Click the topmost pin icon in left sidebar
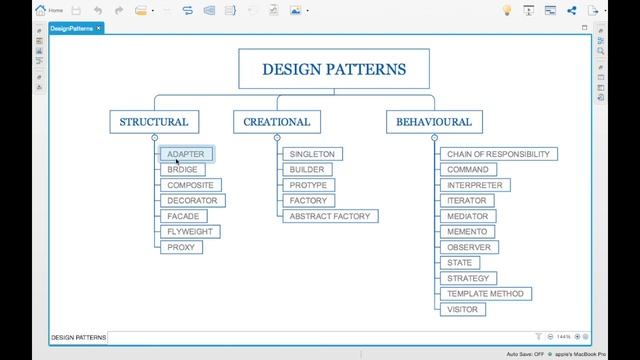 [x=39, y=31]
